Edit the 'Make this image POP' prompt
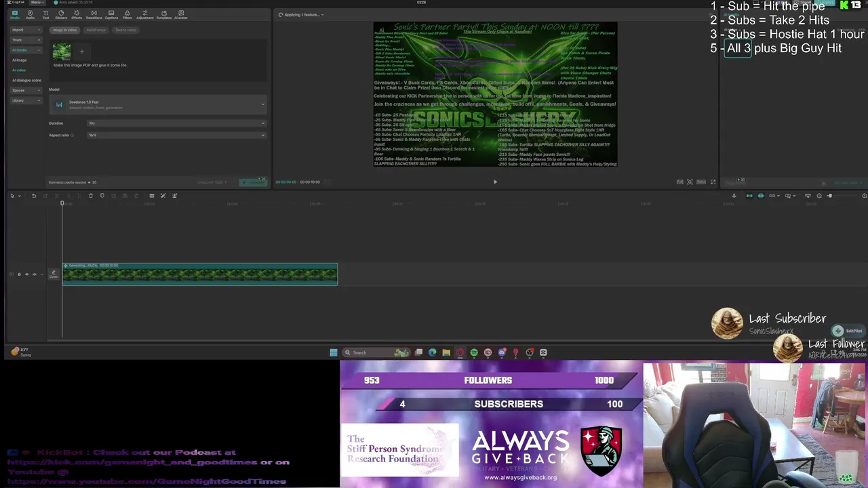The width and height of the screenshot is (868, 488). click(x=90, y=65)
